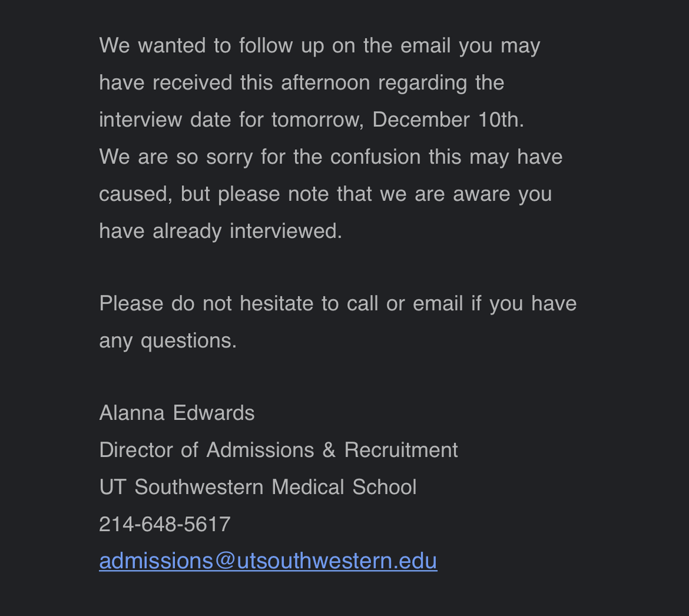
Task: Click the UT Southwestern Medical School line
Action: coord(258,487)
